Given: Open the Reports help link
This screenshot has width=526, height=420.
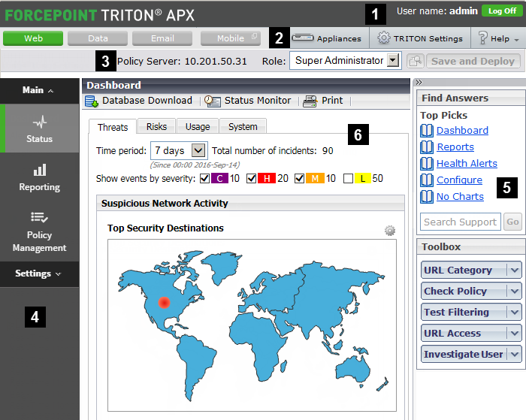Looking at the screenshot, I should tap(455, 147).
